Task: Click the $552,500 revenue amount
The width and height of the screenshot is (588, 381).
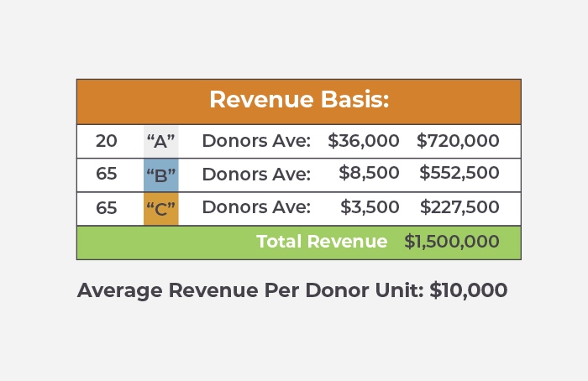Action: 459,174
